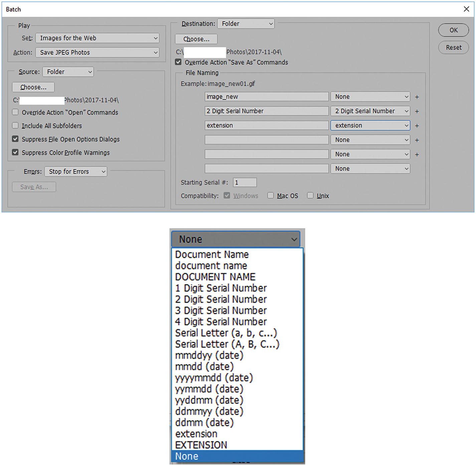Choose lowercase "document name" from the list
The width and height of the screenshot is (476, 466).
(237, 266)
